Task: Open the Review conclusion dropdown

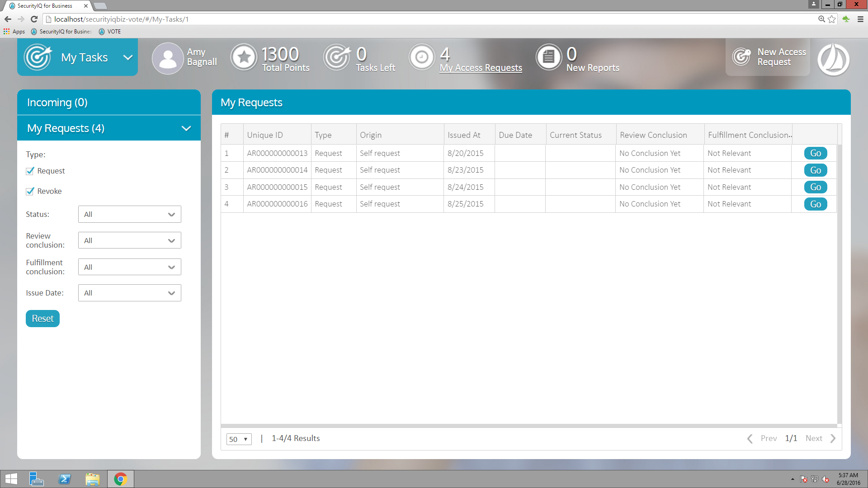Action: pos(129,240)
